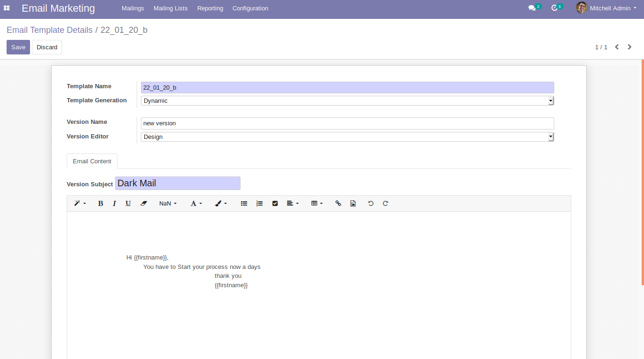Screen dimensions: 644x359
Task: Go to previous record arrow
Action: pos(617,47)
